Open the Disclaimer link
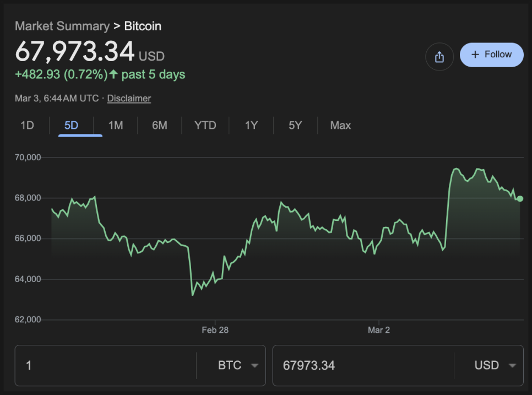This screenshot has width=532, height=395. coord(129,98)
